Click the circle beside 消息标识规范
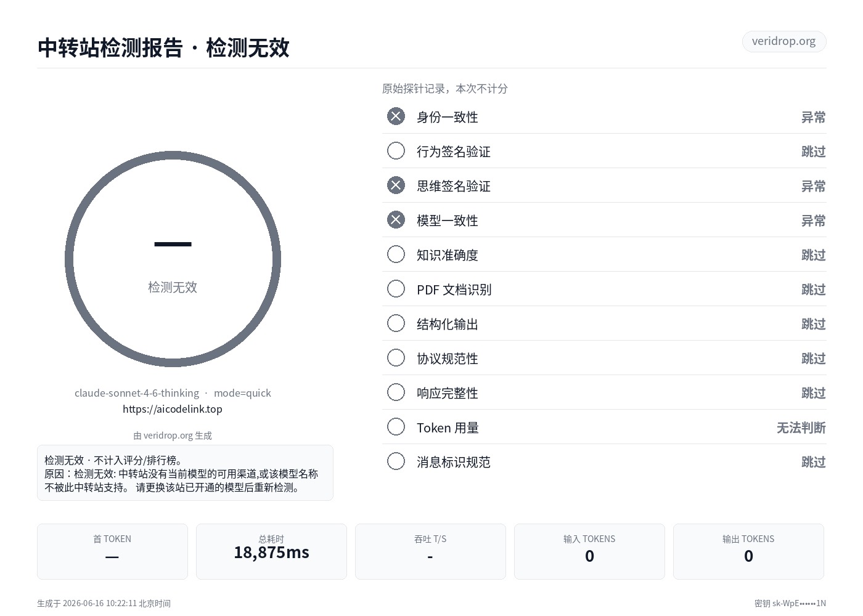The height and width of the screenshot is (616, 863). 396,461
